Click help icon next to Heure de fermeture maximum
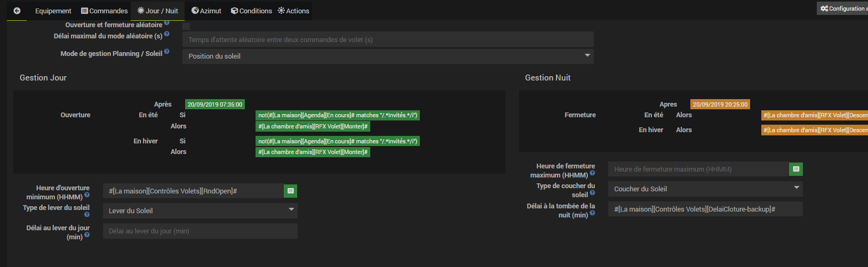The image size is (868, 267). 592,173
